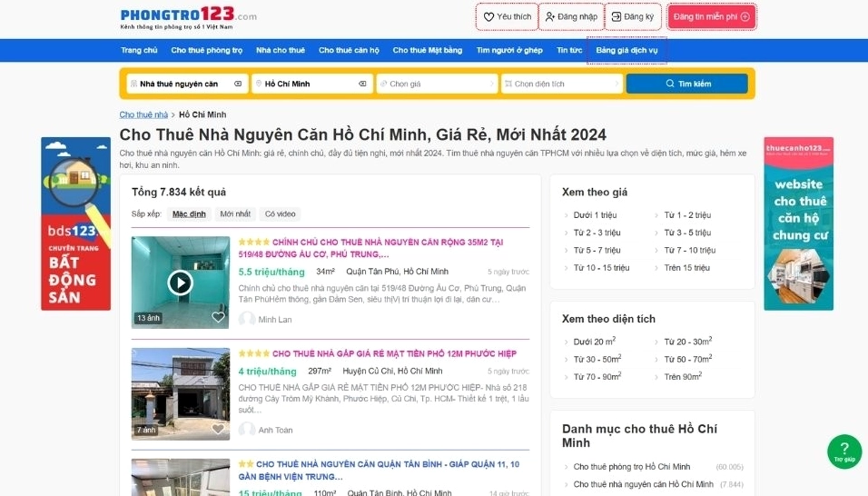Filter by price Từ 1 - 2 triệu

click(687, 214)
